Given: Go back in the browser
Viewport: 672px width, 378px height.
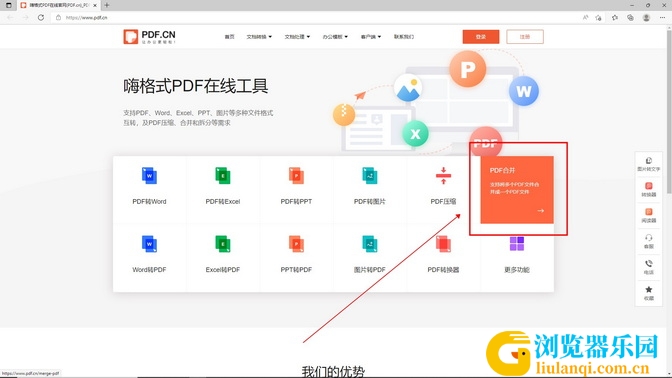Looking at the screenshot, I should [10, 18].
